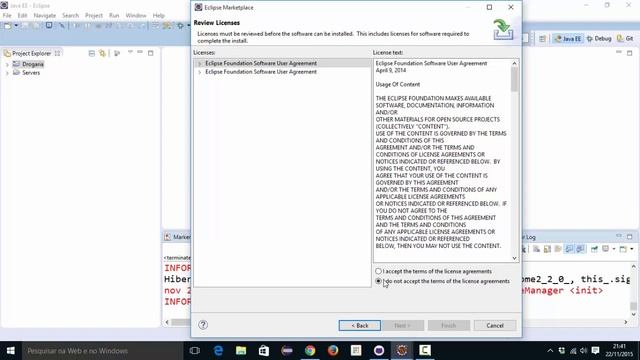
Task: Open the Search menu in Eclipse
Action: (x=70, y=16)
